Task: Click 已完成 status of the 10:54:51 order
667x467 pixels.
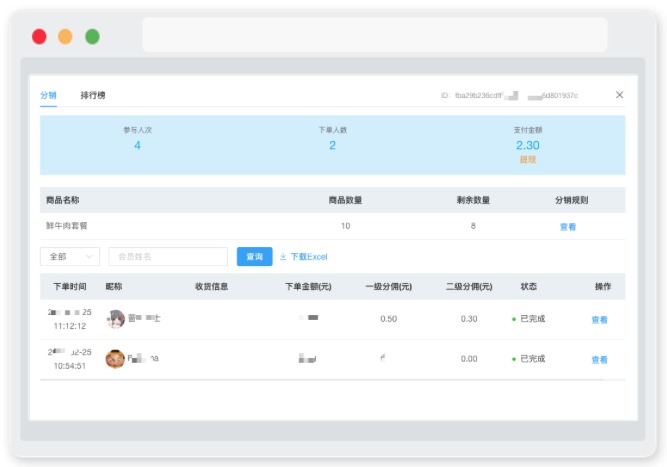Action: (533, 359)
